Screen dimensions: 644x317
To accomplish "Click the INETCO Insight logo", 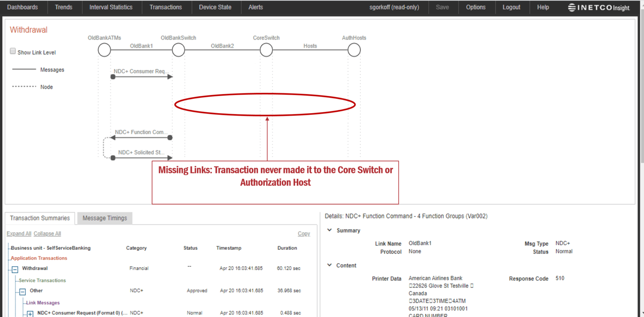I will coord(598,7).
